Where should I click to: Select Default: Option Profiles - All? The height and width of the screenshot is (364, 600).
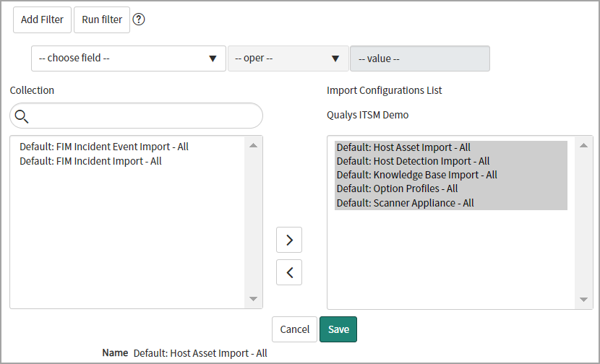coord(451,189)
